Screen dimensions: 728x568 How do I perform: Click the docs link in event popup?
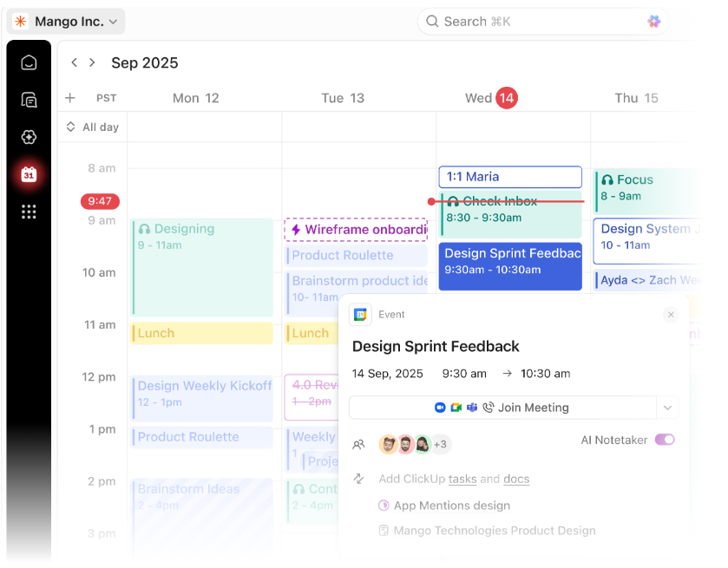[516, 479]
